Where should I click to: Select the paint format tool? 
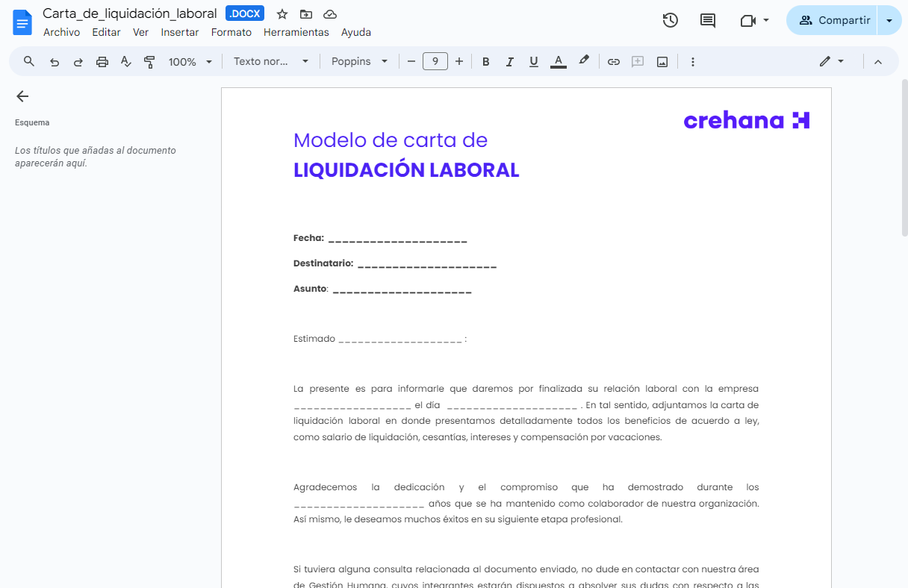click(149, 61)
